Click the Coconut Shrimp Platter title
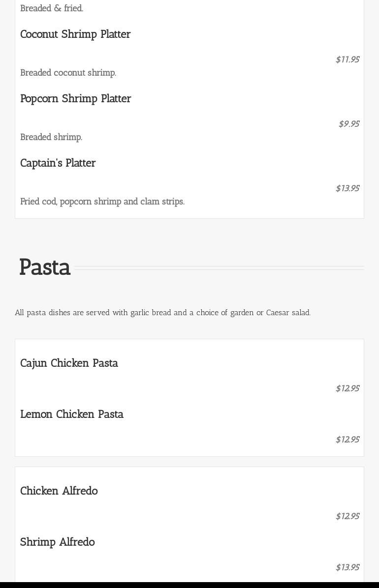379x588 pixels. coord(75,34)
